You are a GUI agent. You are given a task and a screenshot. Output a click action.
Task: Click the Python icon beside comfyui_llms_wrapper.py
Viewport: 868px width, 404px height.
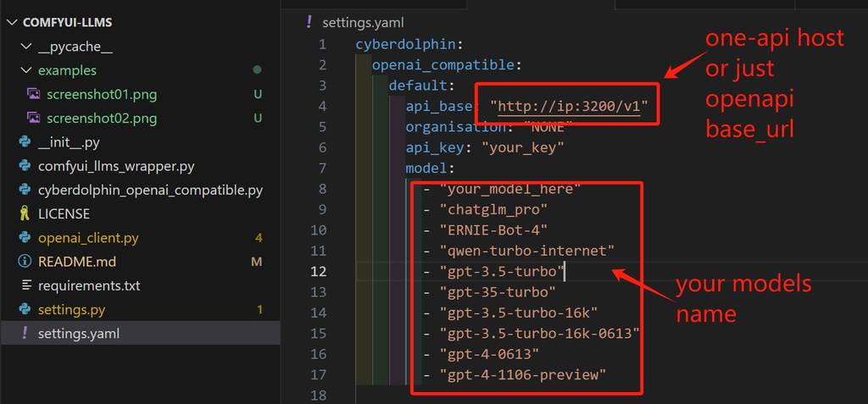pos(25,166)
